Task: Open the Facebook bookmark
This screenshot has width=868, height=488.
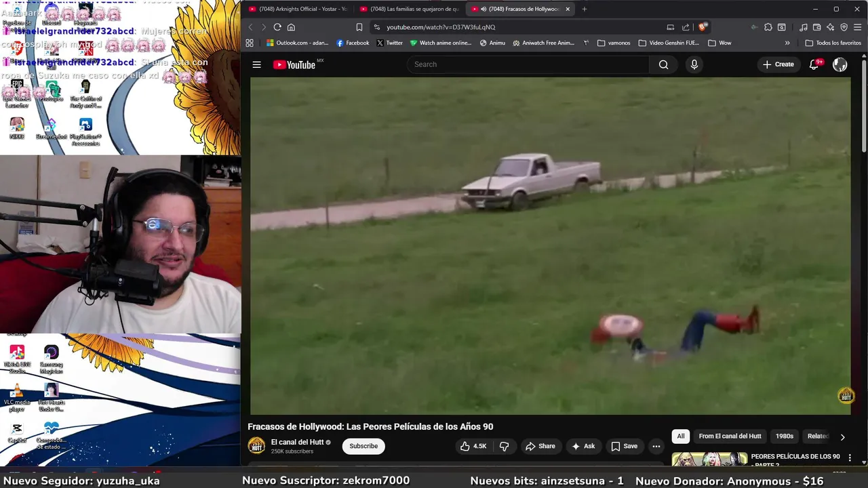Action: [353, 43]
